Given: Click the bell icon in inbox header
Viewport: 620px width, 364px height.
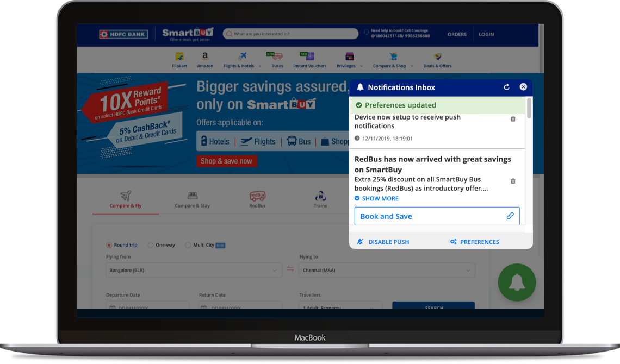Looking at the screenshot, I should click(360, 87).
